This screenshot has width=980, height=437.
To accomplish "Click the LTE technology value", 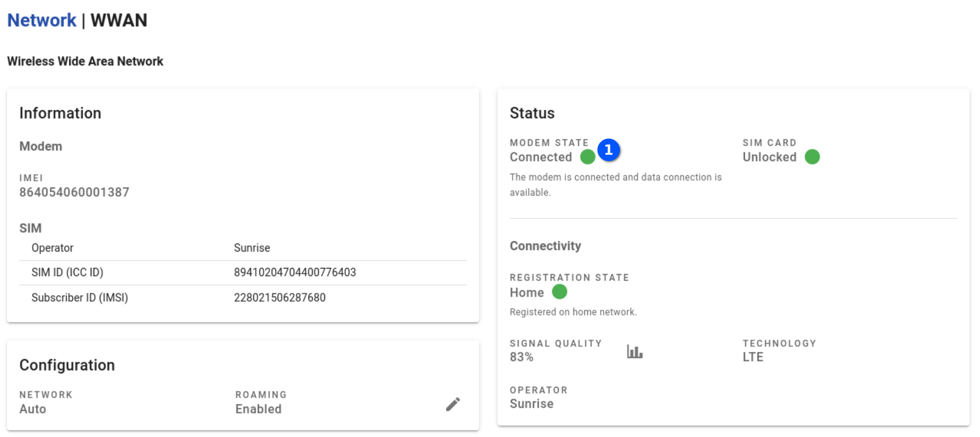I will tap(753, 357).
